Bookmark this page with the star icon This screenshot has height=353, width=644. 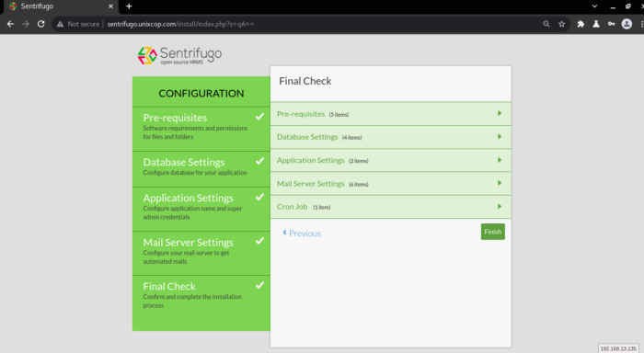click(561, 24)
